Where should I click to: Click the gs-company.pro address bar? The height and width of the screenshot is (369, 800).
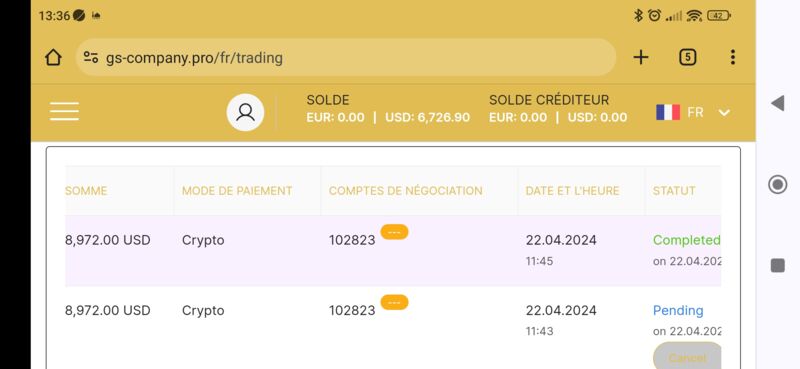coord(346,57)
